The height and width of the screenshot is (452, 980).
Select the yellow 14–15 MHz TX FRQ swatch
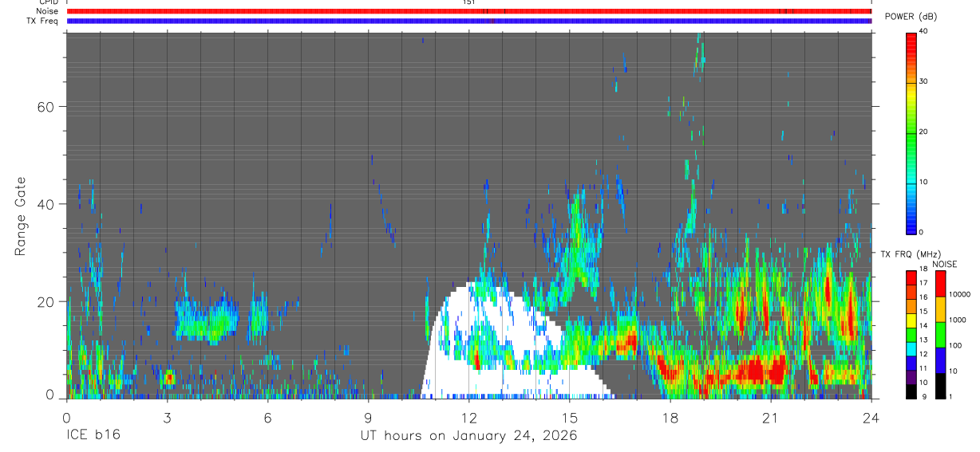[x=911, y=320]
